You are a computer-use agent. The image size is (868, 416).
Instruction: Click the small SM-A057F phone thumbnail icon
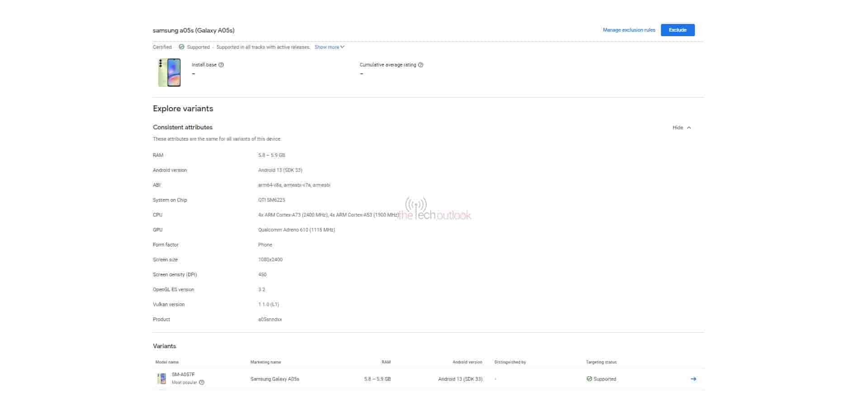161,378
